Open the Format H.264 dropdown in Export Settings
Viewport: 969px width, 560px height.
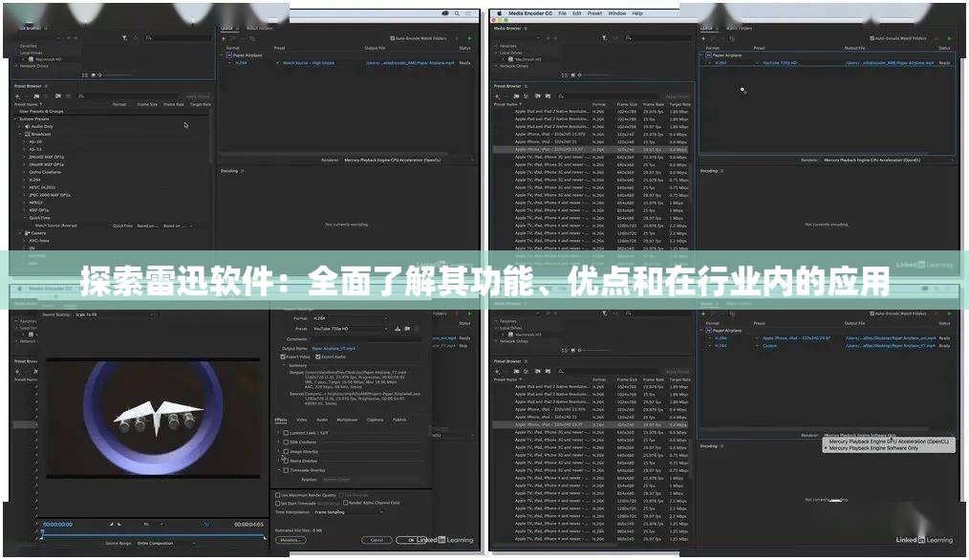(351, 318)
